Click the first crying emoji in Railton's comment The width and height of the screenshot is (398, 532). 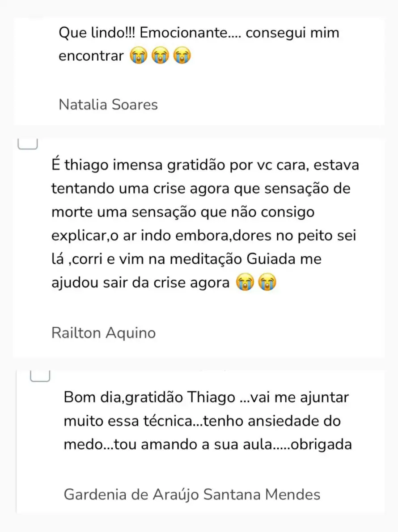pos(244,283)
